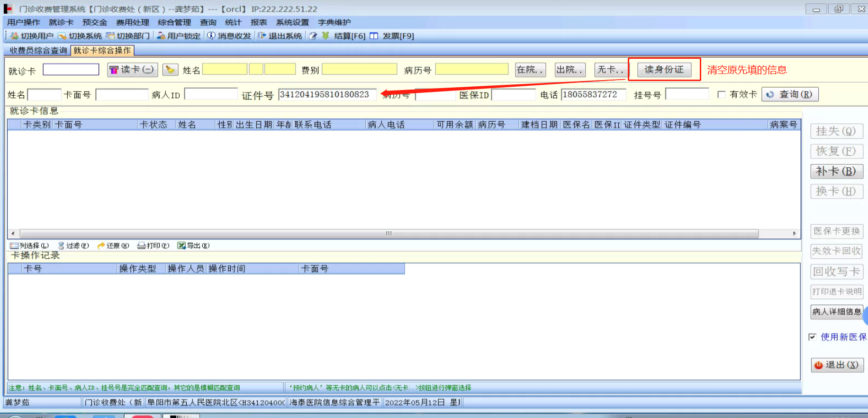This screenshot has height=418, width=868.
Task: Click the 还原(H) restore tool
Action: point(113,245)
